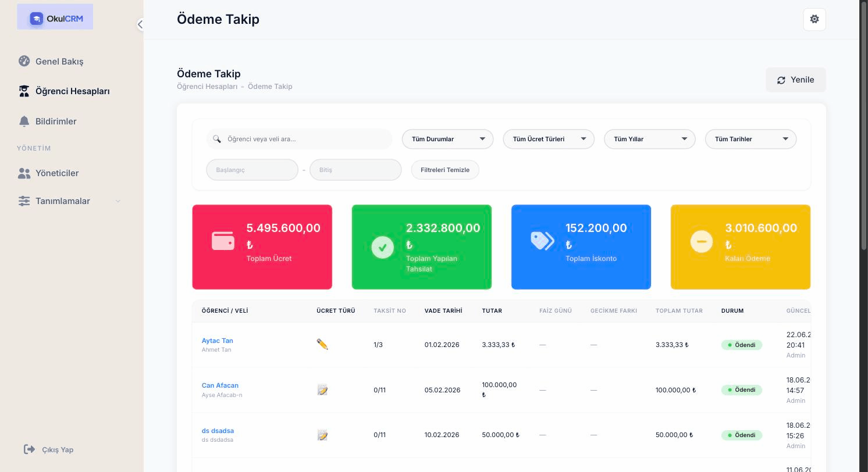Click due date 01.02.2026
This screenshot has width=868, height=472.
click(x=442, y=345)
